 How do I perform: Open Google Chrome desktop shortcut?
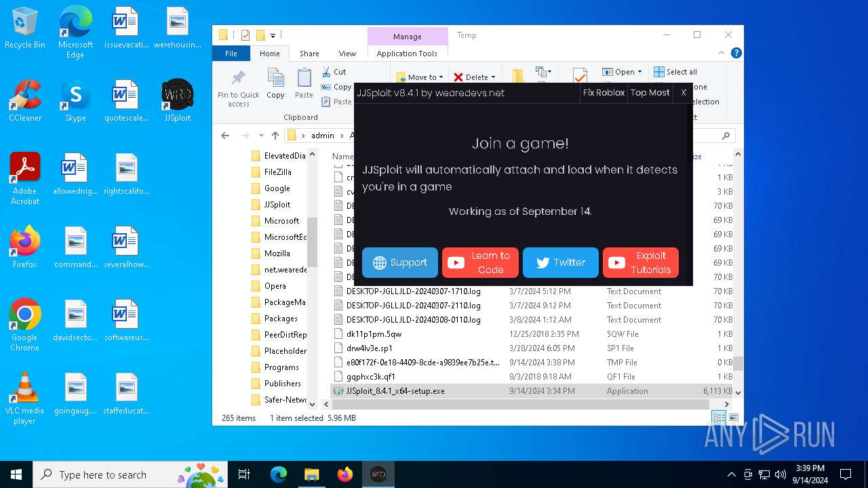[x=25, y=325]
